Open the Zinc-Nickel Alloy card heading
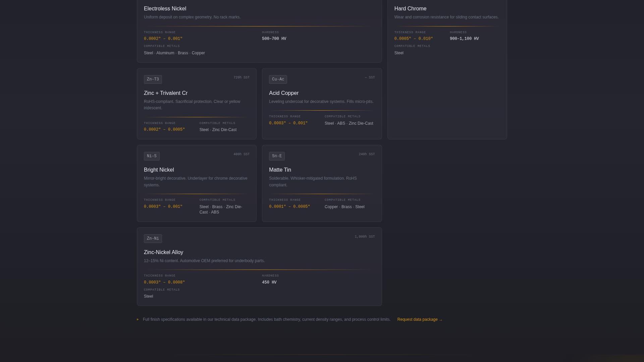 click(x=163, y=252)
